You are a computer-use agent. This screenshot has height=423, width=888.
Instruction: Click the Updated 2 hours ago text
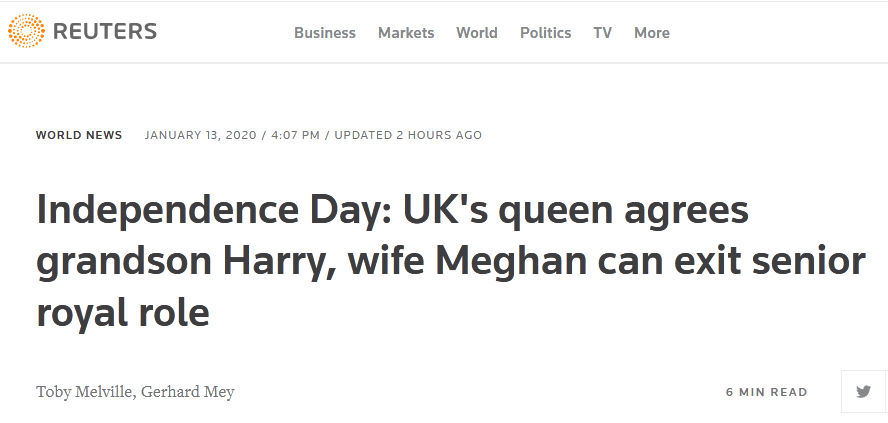(x=408, y=135)
